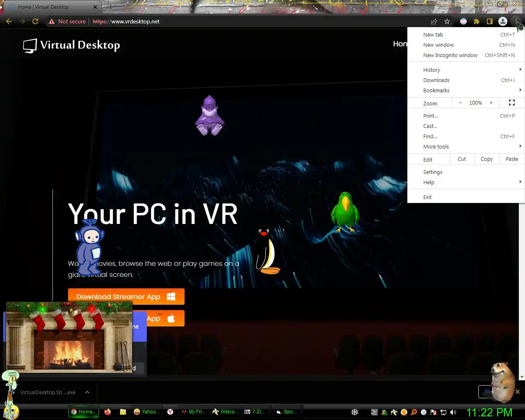Bookmark this page with the star icon
The width and height of the screenshot is (525, 420).
coord(447,21)
